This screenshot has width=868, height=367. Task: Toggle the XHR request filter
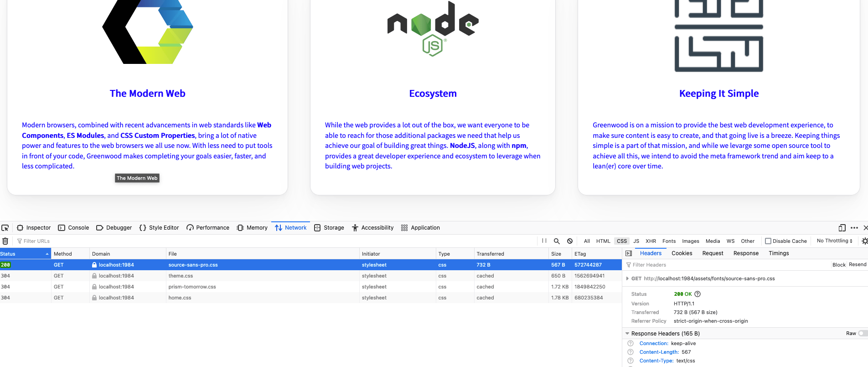click(651, 241)
